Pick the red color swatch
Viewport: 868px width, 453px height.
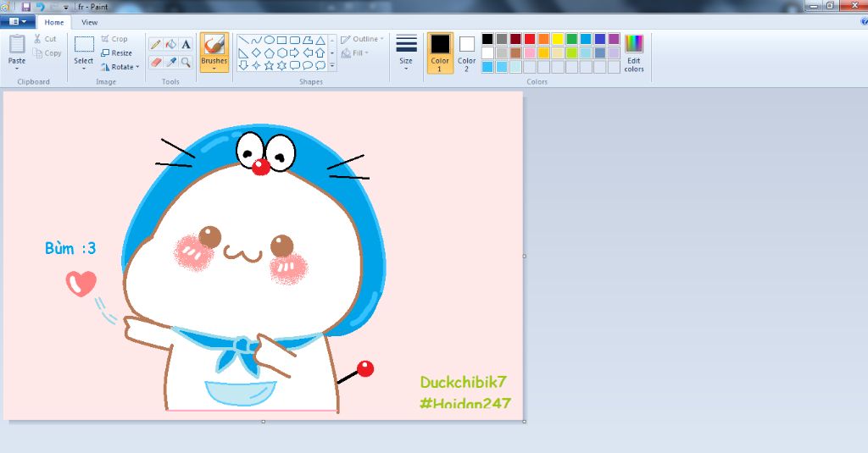[x=530, y=39]
